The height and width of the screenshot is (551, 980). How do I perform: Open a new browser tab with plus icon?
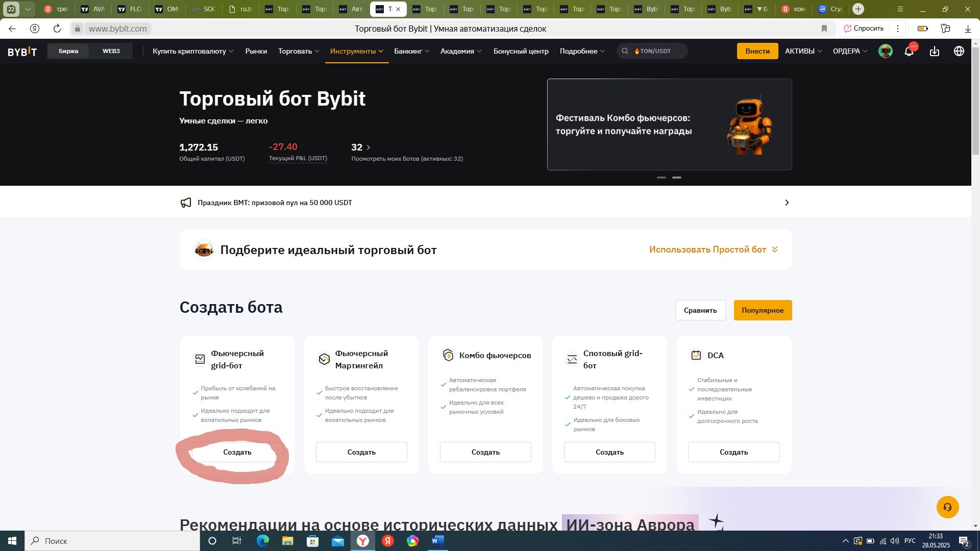coord(859,9)
